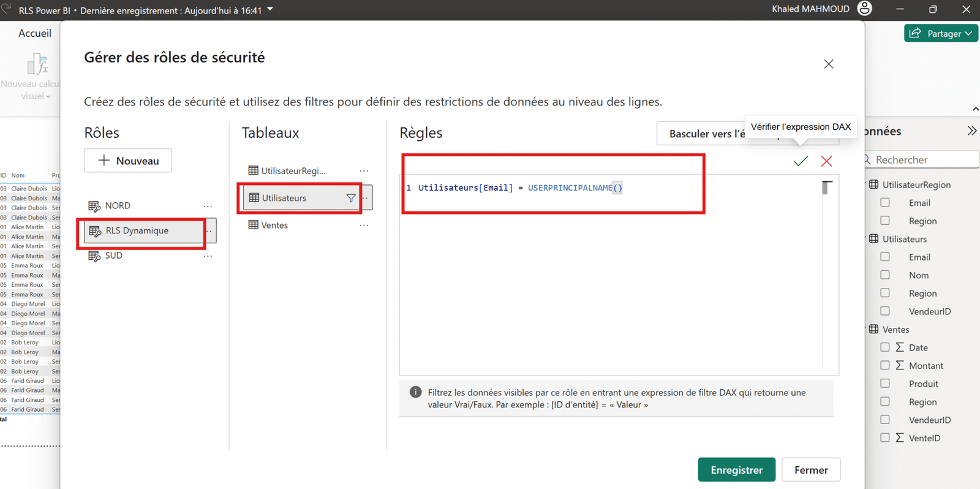Open more options for Ventes table
Image resolution: width=980 pixels, height=489 pixels.
(x=364, y=226)
